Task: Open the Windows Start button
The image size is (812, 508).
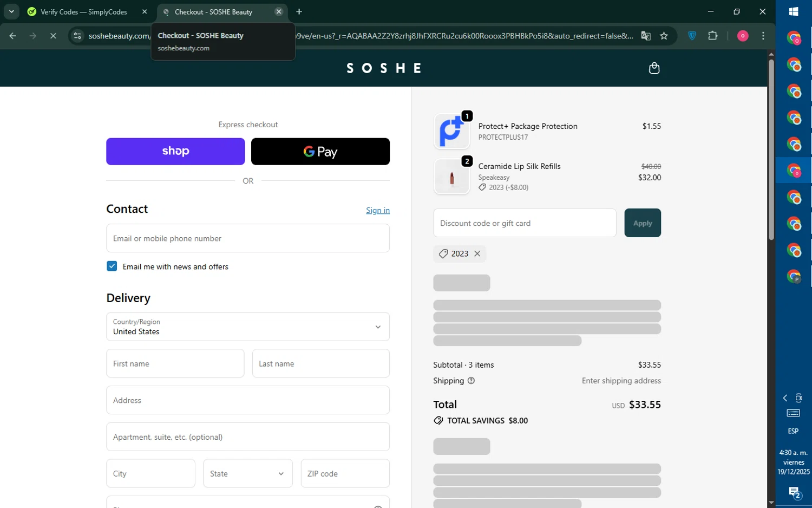Action: pos(794,12)
